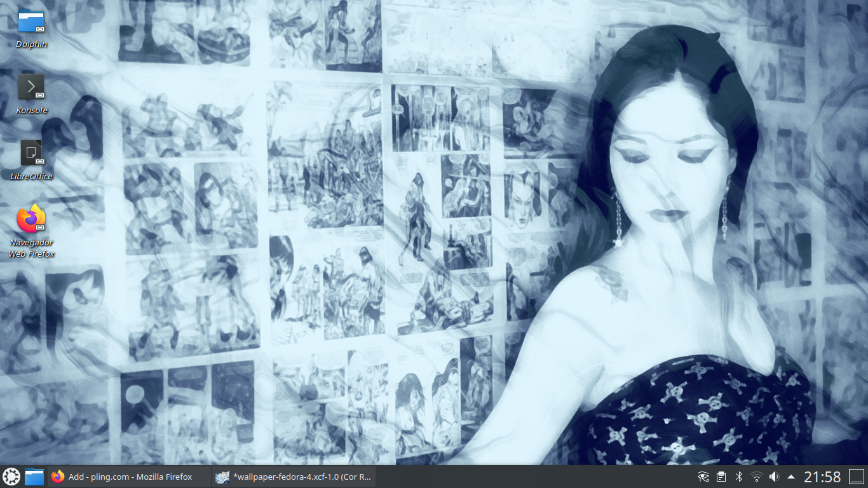Open the application launcher menu
The width and height of the screenshot is (868, 488).
(x=11, y=477)
